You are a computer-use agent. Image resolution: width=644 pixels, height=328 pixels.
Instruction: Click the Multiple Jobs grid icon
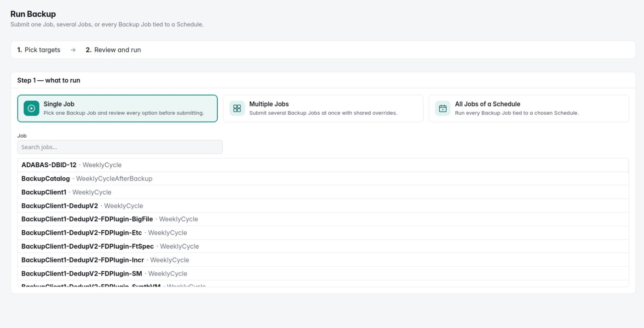click(237, 108)
